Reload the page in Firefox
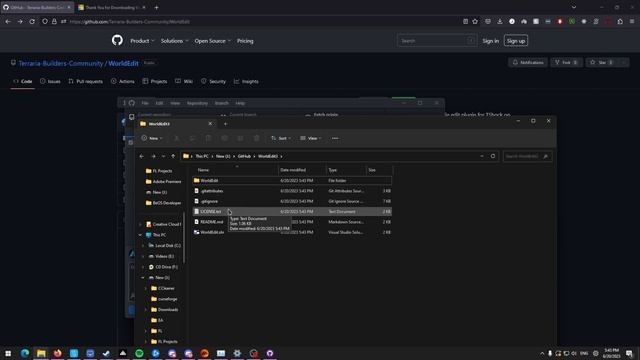Viewport: 640px width, 360px height. tap(32, 22)
